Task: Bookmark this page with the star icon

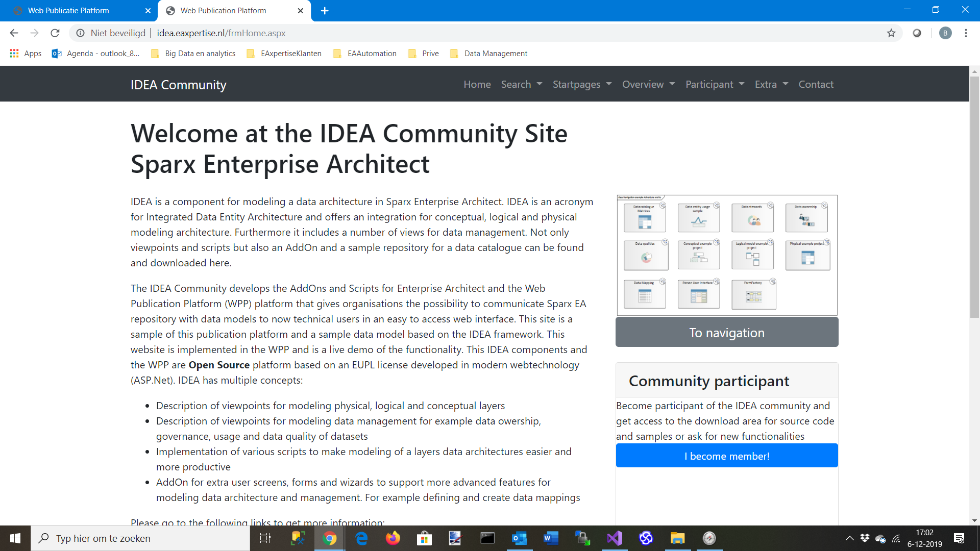Action: [x=891, y=33]
